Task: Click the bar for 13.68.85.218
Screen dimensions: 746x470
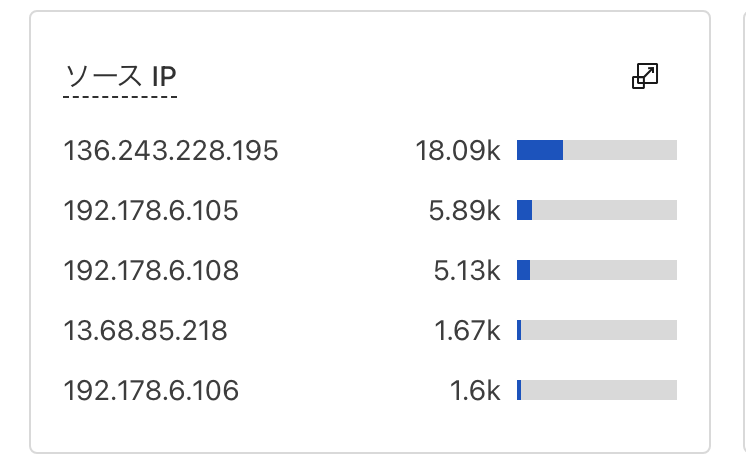Action: click(597, 330)
